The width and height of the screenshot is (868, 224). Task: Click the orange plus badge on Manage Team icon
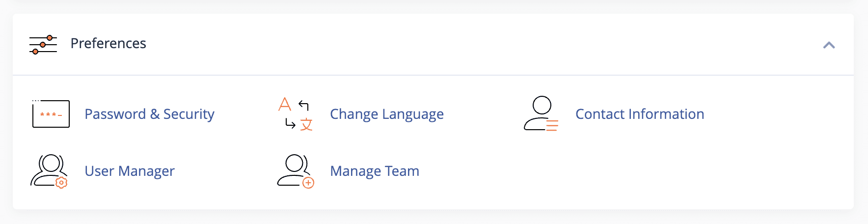click(x=308, y=183)
